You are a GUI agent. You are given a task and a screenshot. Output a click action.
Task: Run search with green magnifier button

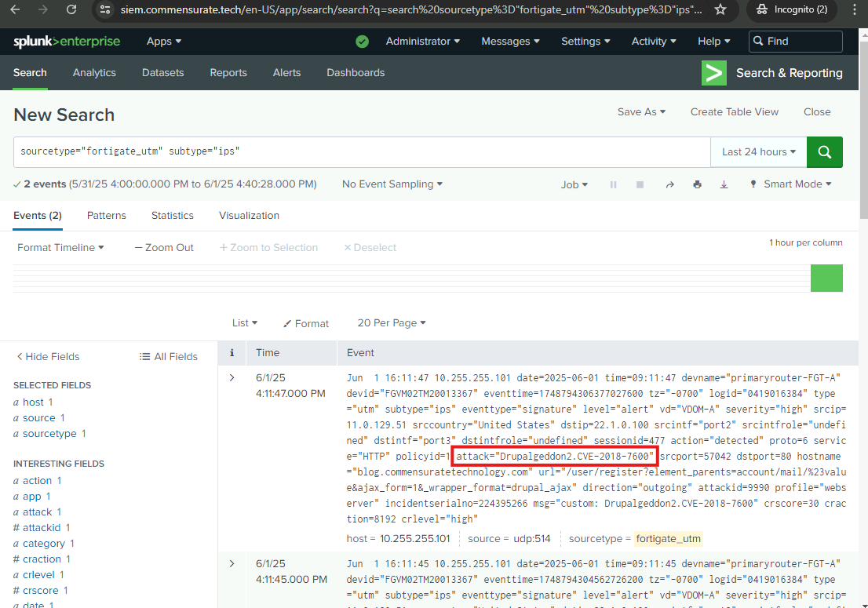(824, 152)
